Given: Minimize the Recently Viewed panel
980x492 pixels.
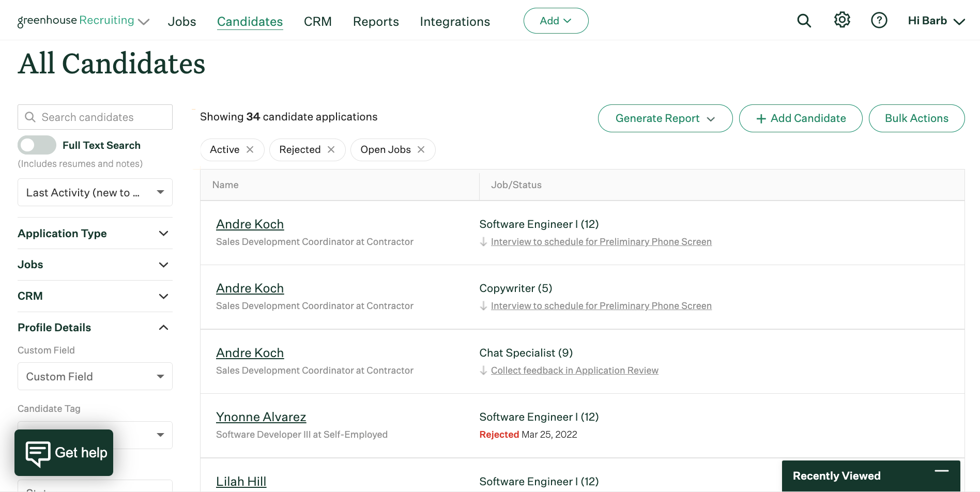Looking at the screenshot, I should [x=942, y=471].
